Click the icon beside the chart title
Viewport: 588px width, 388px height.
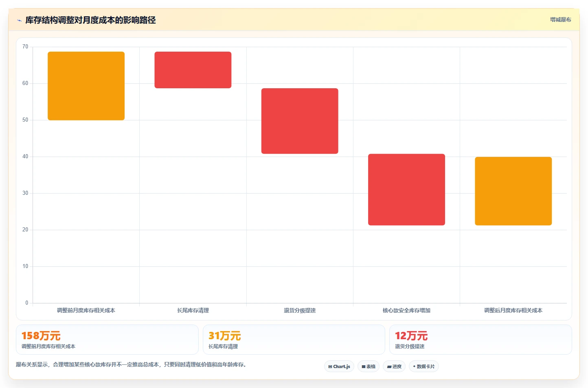(x=19, y=20)
